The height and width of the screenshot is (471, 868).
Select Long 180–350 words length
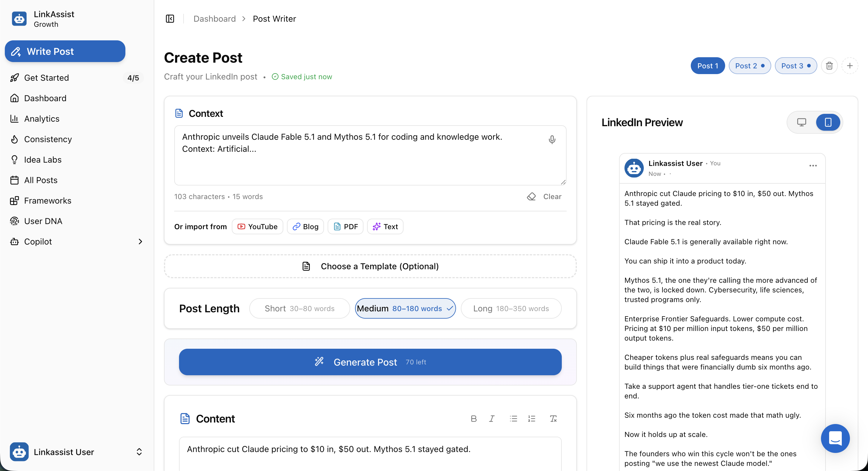tap(511, 308)
